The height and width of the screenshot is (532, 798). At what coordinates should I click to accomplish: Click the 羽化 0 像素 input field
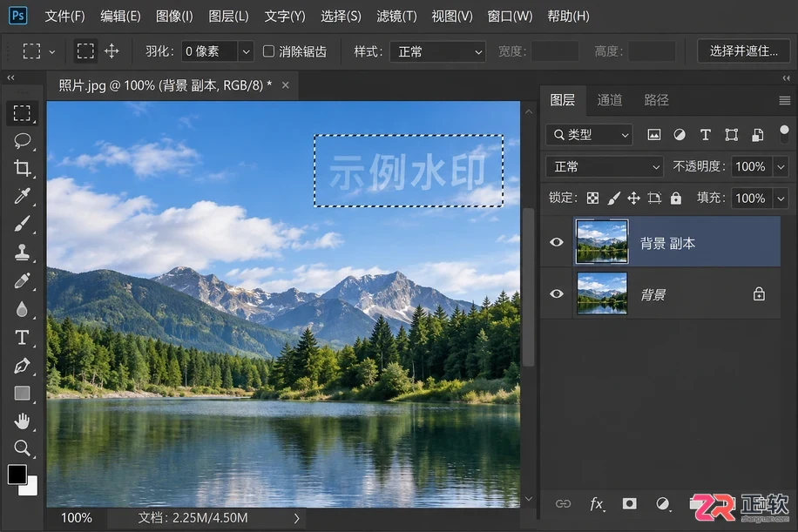[x=209, y=51]
